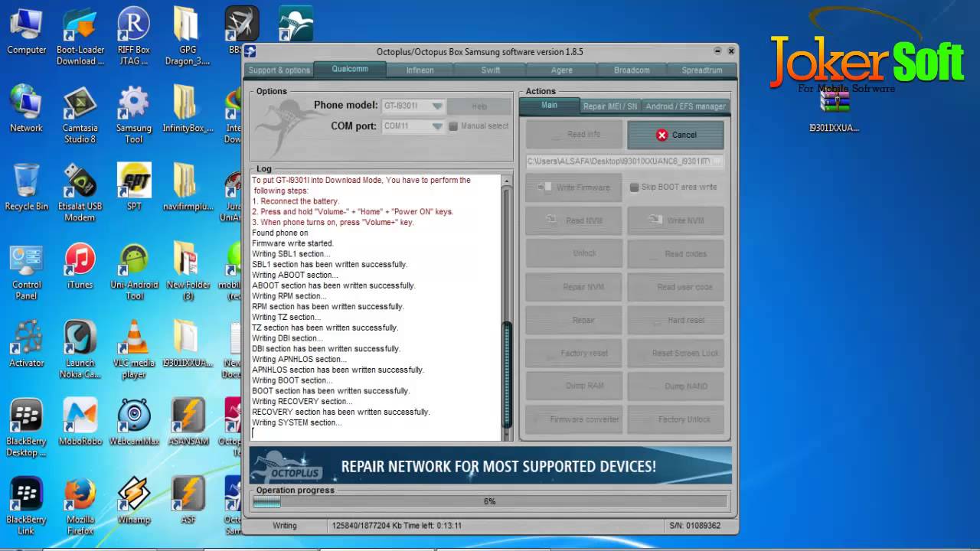Open Winamp desktop shortcut
The height and width of the screenshot is (551, 980).
click(x=134, y=500)
